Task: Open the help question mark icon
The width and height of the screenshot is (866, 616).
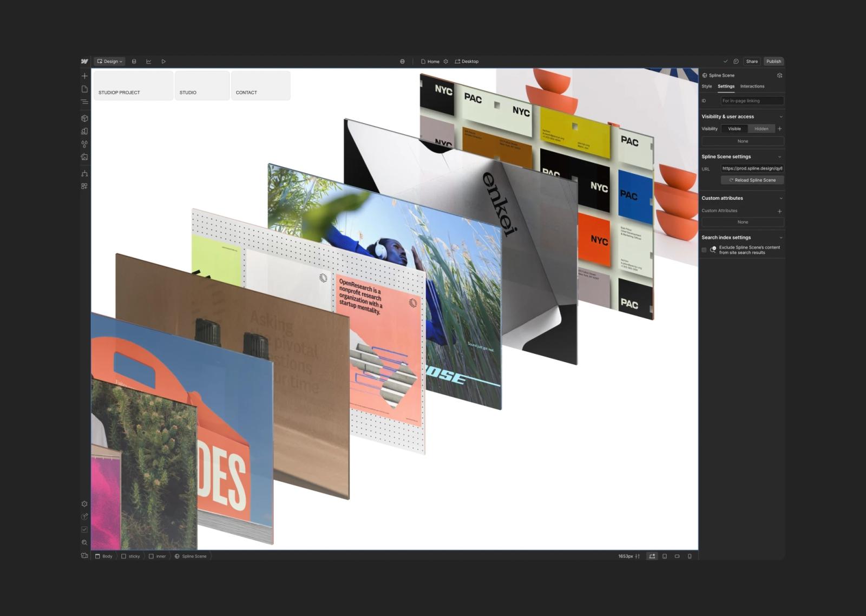Action: 84,517
